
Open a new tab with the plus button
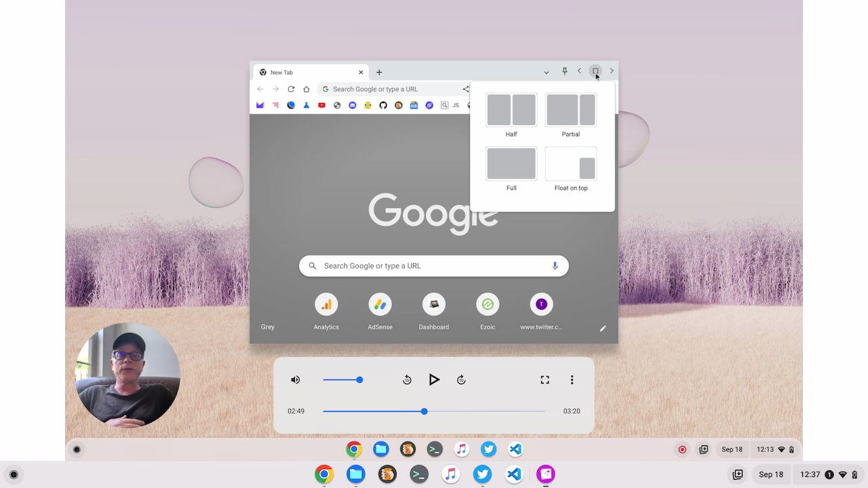pos(379,73)
